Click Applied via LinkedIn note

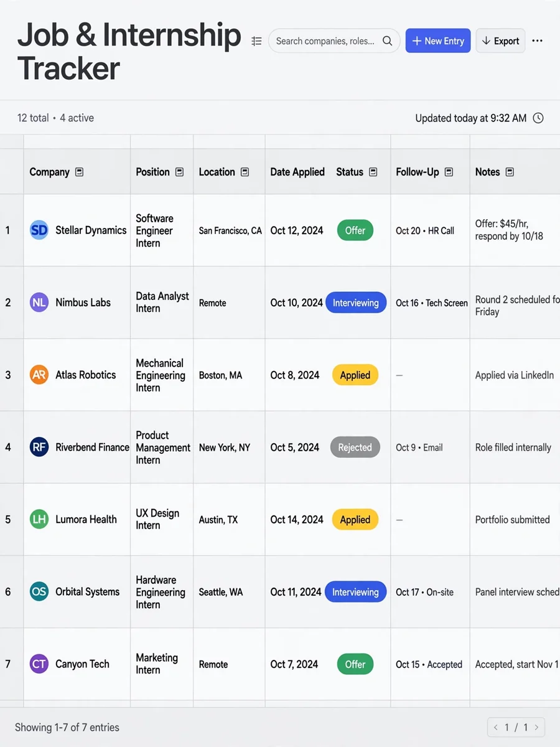[515, 375]
